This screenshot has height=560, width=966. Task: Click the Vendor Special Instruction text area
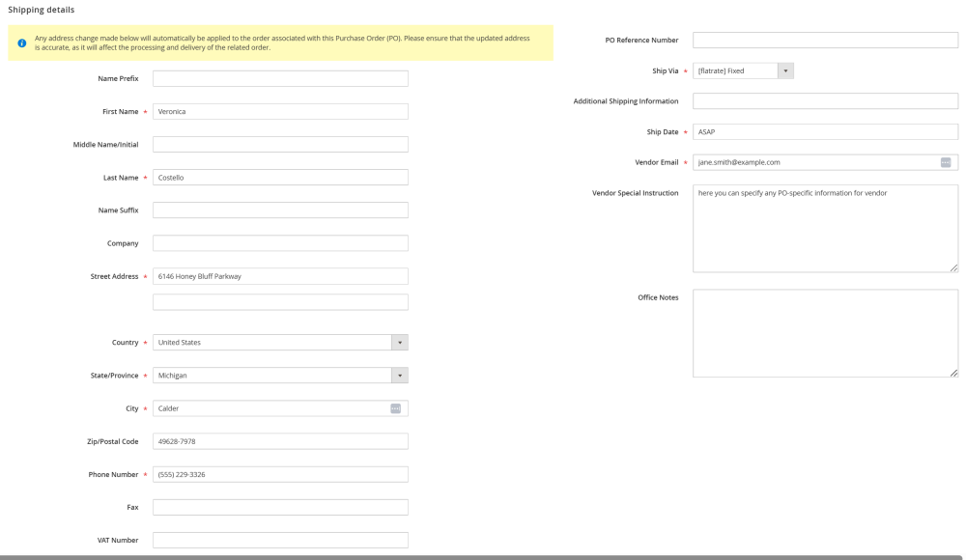[826, 229]
